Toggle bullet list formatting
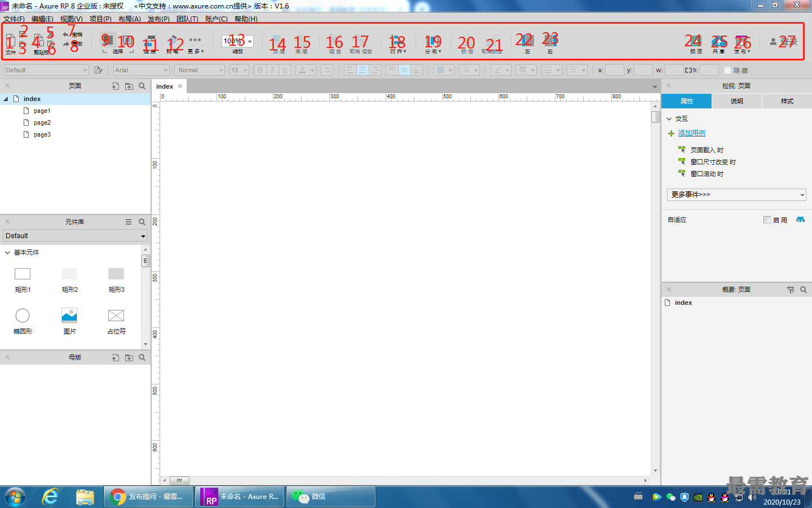This screenshot has height=508, width=812. coord(326,70)
